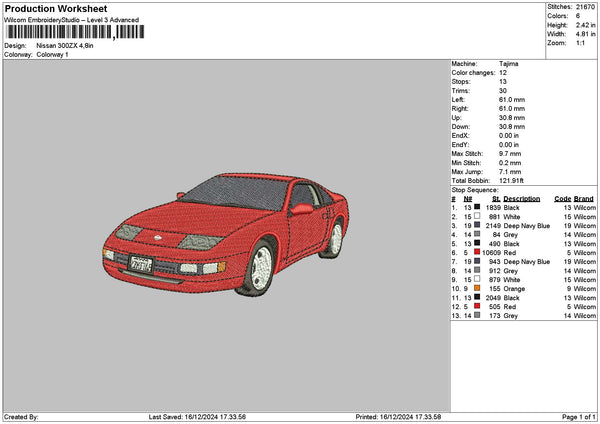Click the Description column header
This screenshot has width=600, height=424.
coord(522,199)
